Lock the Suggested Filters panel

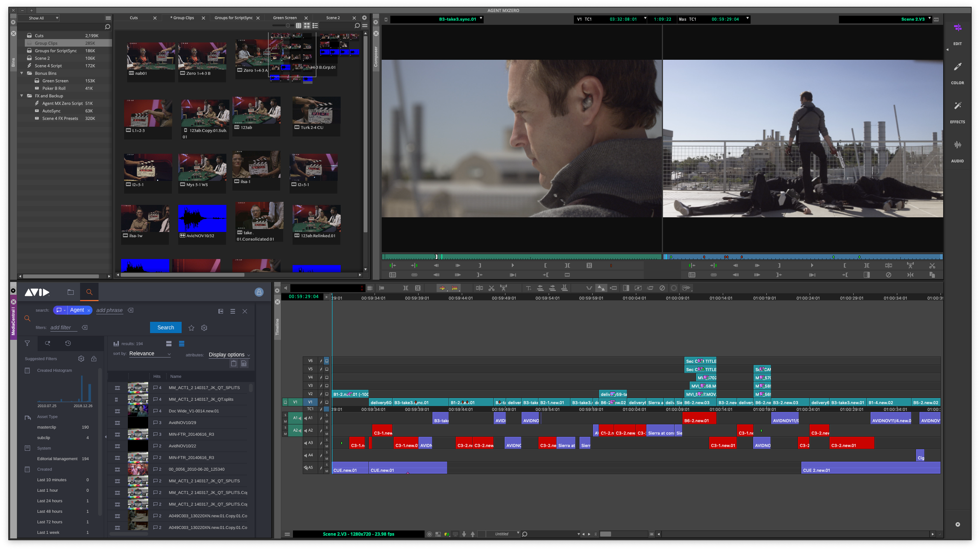pyautogui.click(x=94, y=359)
